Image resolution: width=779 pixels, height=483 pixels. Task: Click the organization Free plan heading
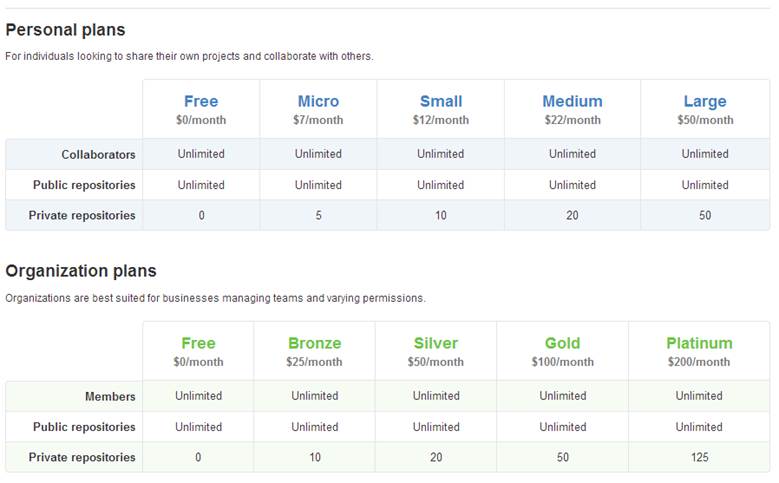tap(198, 343)
